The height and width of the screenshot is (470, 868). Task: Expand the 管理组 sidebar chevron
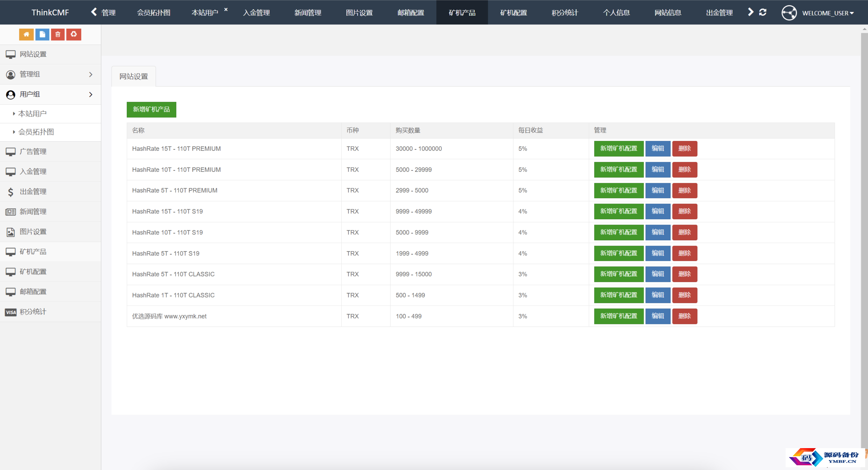coord(90,75)
